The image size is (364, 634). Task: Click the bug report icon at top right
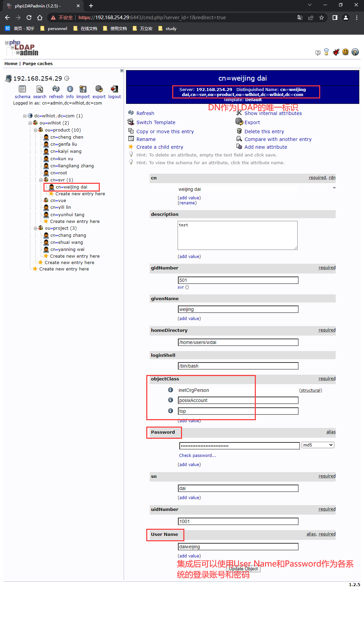pos(336,52)
